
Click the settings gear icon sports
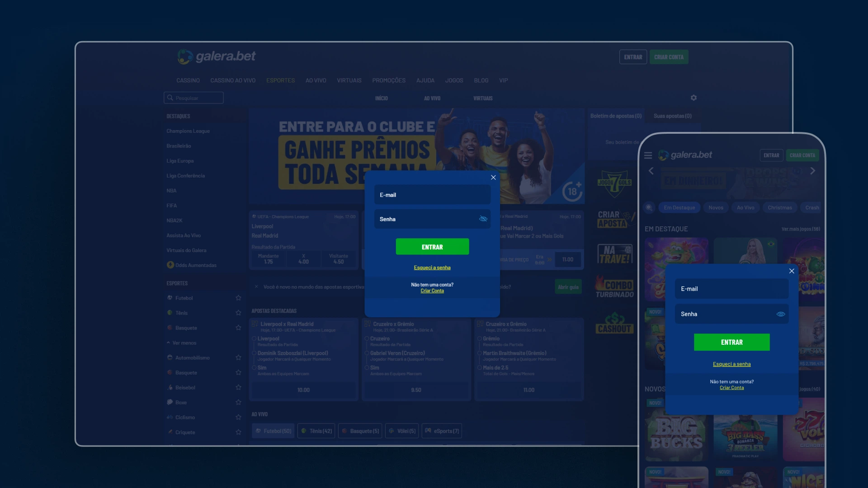coord(693,98)
